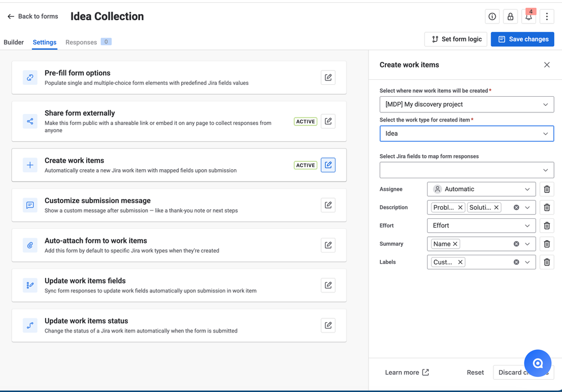
Task: Clear all values in Description field
Action: pyautogui.click(x=516, y=208)
